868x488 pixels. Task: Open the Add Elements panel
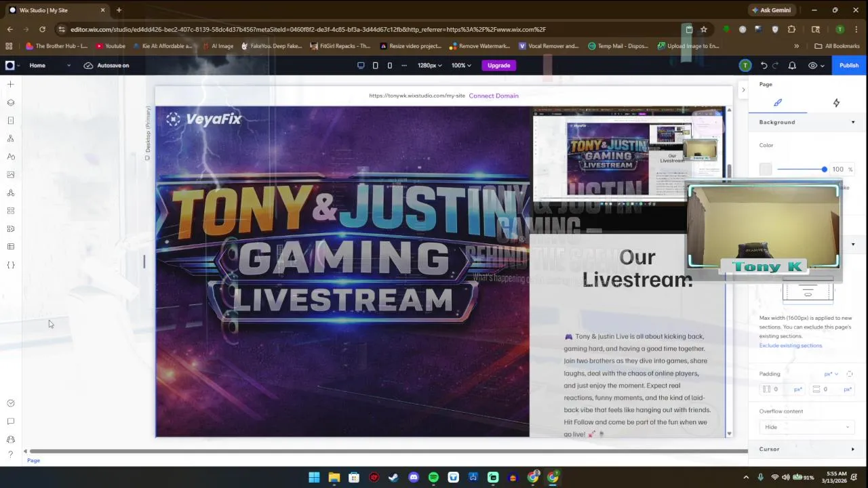click(x=10, y=85)
